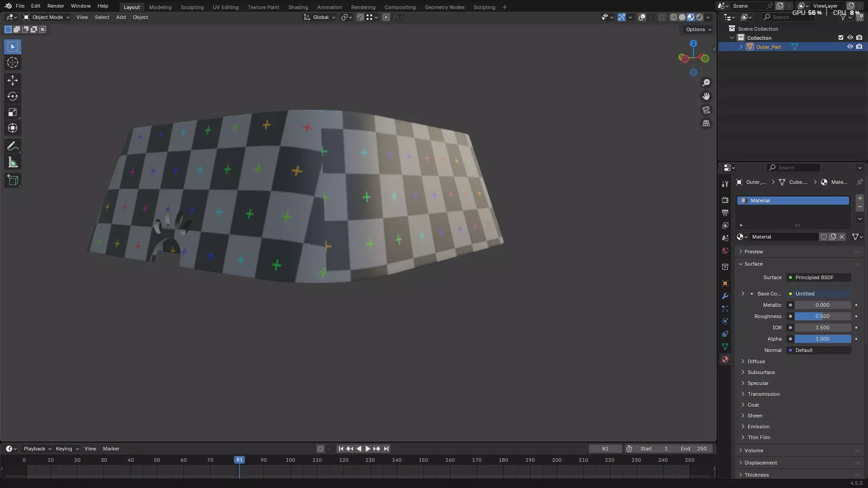Image resolution: width=868 pixels, height=488 pixels.
Task: Open the Options button in the viewport
Action: [x=698, y=29]
